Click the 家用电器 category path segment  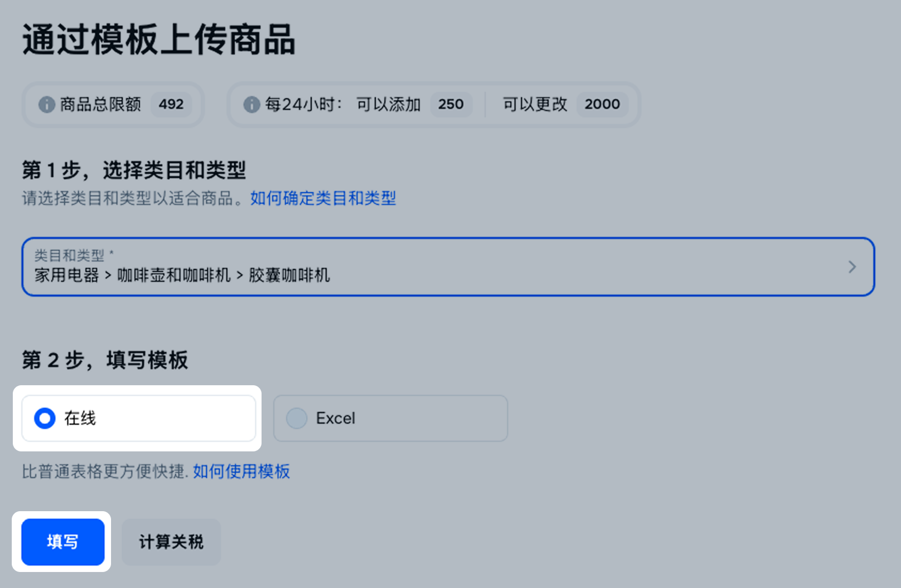point(67,275)
